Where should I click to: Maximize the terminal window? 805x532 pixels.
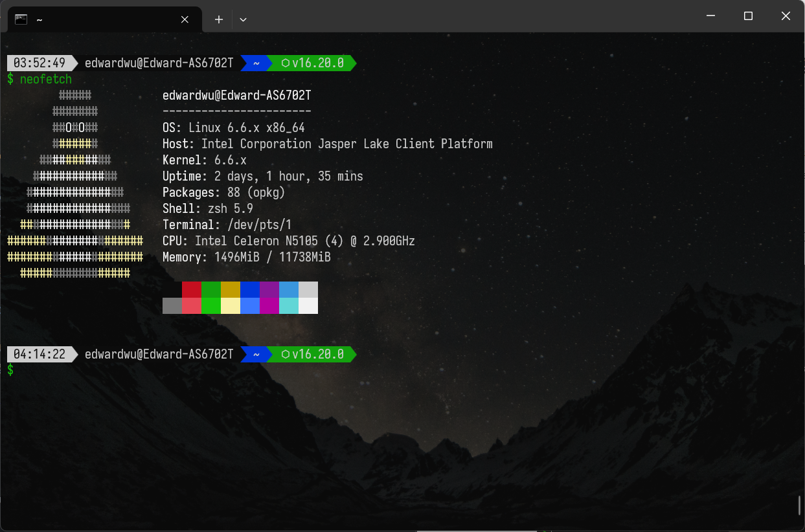(x=748, y=16)
